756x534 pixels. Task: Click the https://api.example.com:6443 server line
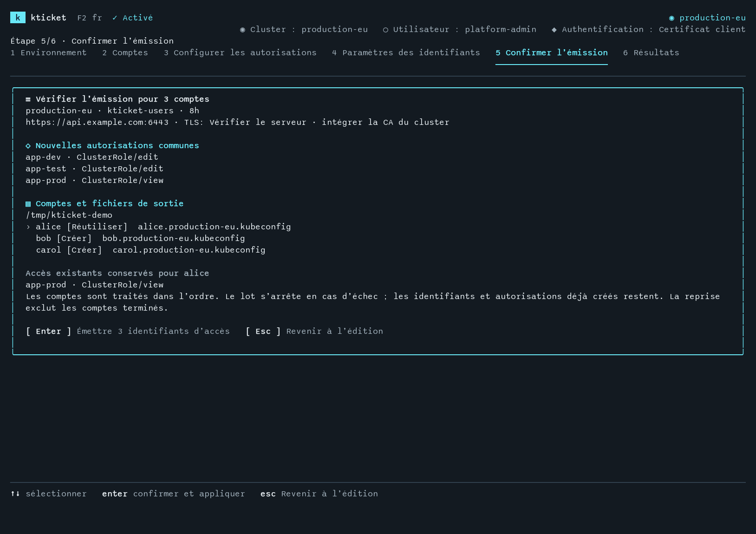point(237,123)
